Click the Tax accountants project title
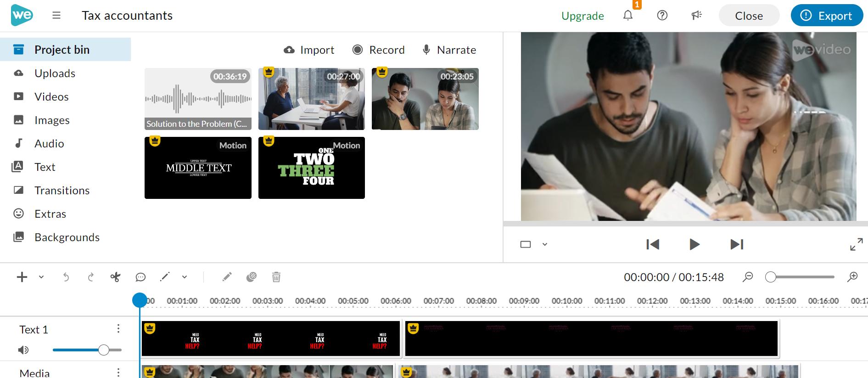 [x=127, y=16]
